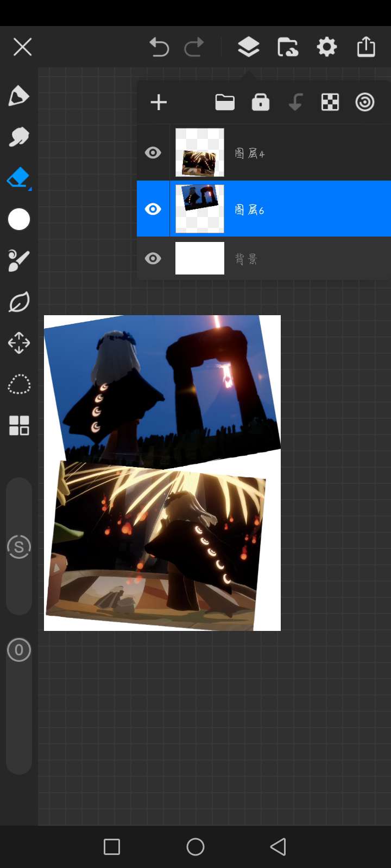
Task: Tap the Android recent apps square
Action: (x=112, y=847)
